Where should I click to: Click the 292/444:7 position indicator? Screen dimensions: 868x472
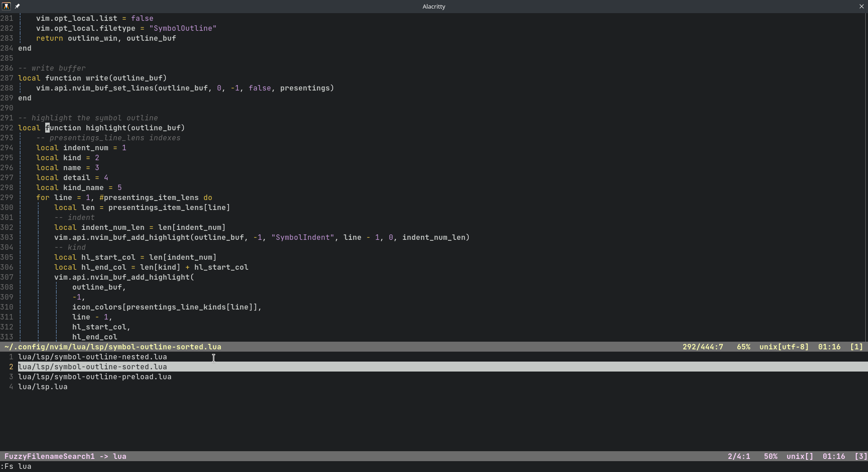pyautogui.click(x=703, y=347)
